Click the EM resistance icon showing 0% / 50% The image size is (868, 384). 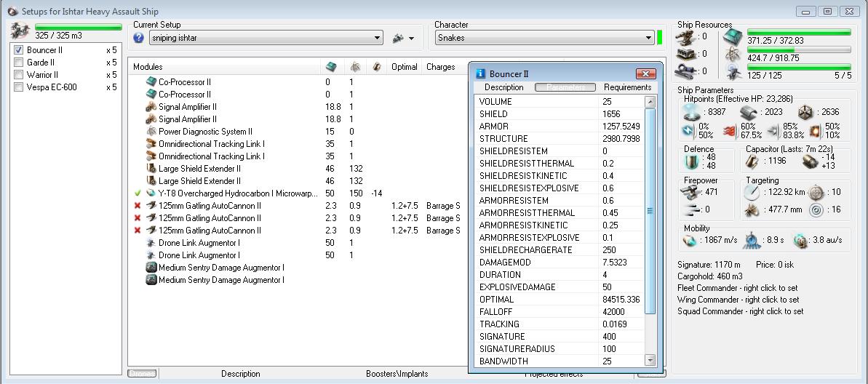click(687, 131)
